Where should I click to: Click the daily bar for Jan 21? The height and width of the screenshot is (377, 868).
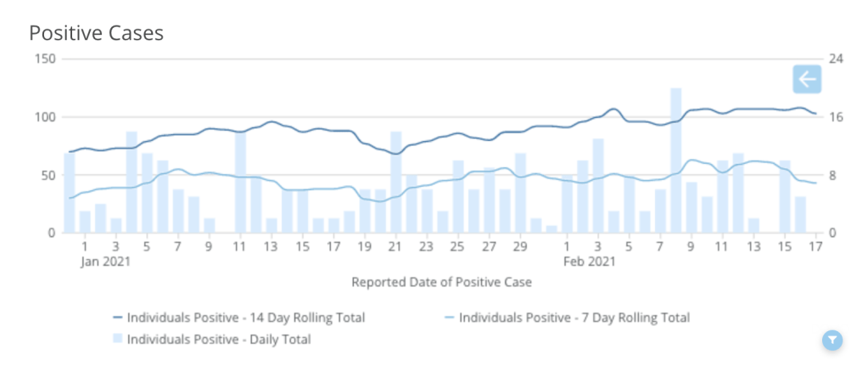click(395, 182)
